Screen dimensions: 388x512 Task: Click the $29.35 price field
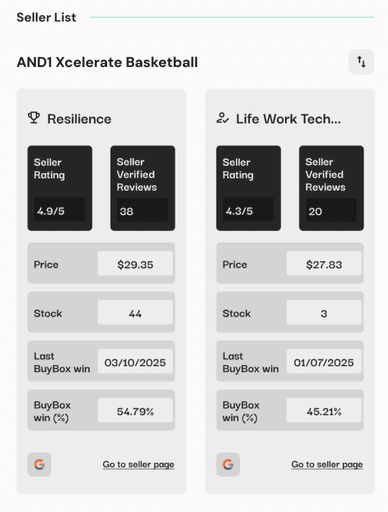click(135, 263)
